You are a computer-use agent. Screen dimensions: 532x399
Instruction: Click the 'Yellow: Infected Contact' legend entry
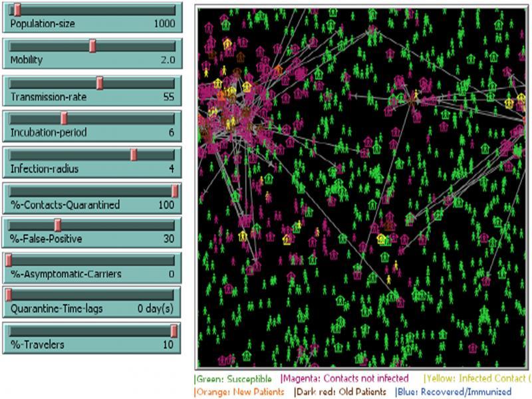coord(476,378)
